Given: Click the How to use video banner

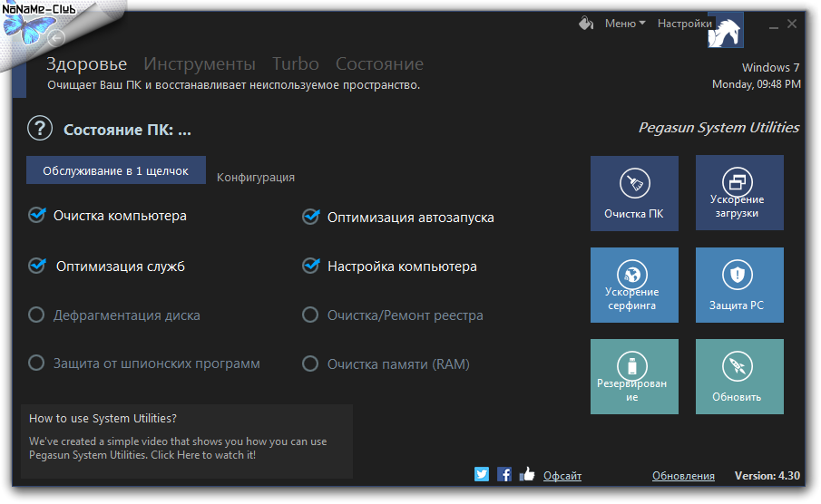Looking at the screenshot, I should click(186, 441).
